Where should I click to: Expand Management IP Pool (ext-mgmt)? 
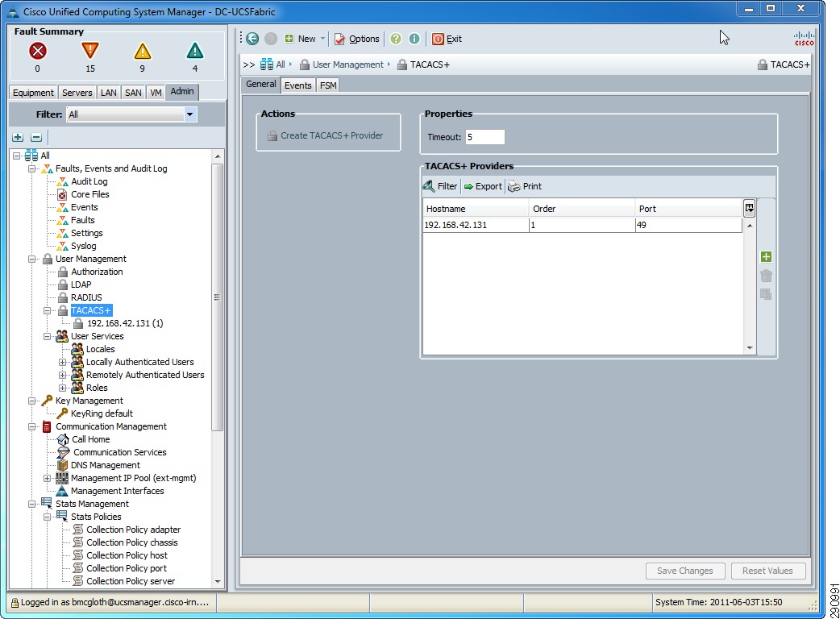coord(47,478)
